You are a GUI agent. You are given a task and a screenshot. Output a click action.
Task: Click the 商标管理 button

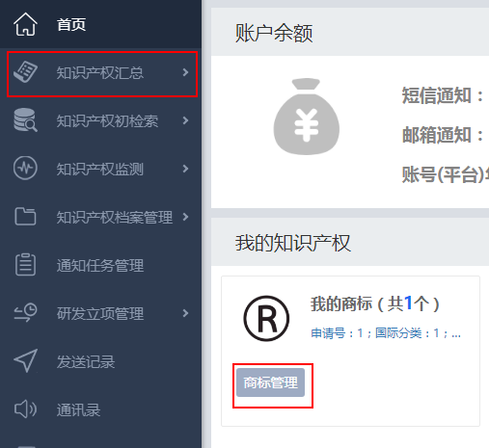click(x=270, y=382)
